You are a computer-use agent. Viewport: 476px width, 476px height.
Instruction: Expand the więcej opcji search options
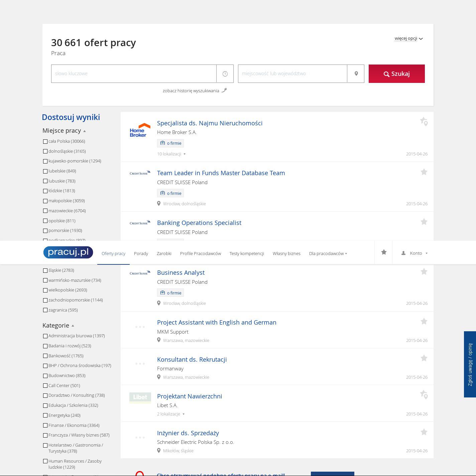coord(408,38)
